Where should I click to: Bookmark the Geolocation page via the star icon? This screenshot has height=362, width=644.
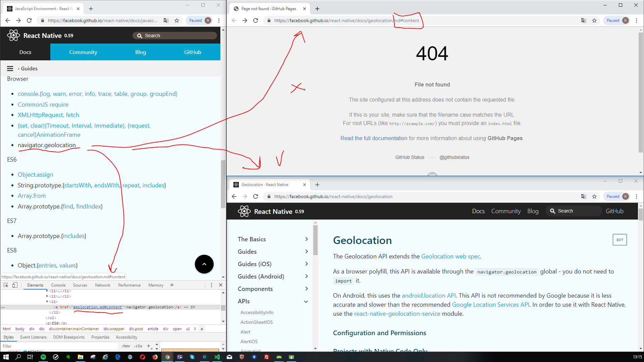[x=594, y=196]
